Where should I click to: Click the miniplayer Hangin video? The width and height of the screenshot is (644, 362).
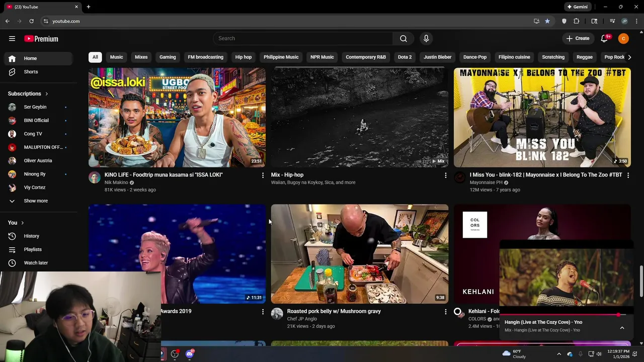(x=567, y=277)
